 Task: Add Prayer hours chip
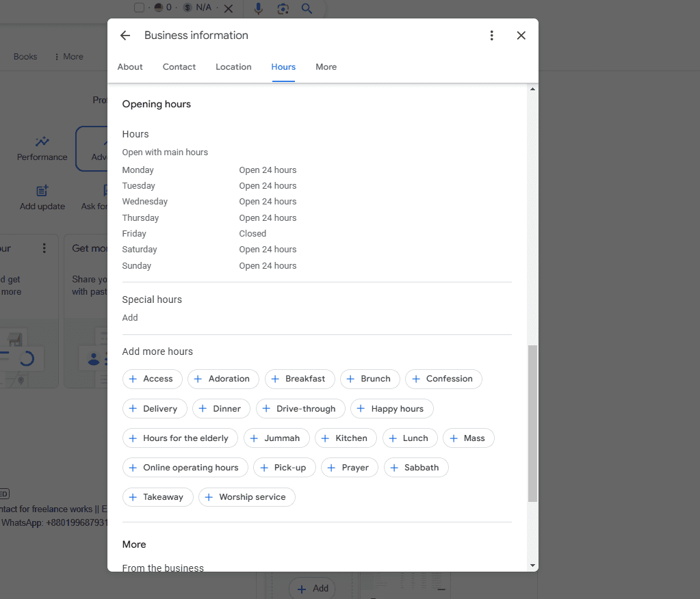[x=349, y=468]
